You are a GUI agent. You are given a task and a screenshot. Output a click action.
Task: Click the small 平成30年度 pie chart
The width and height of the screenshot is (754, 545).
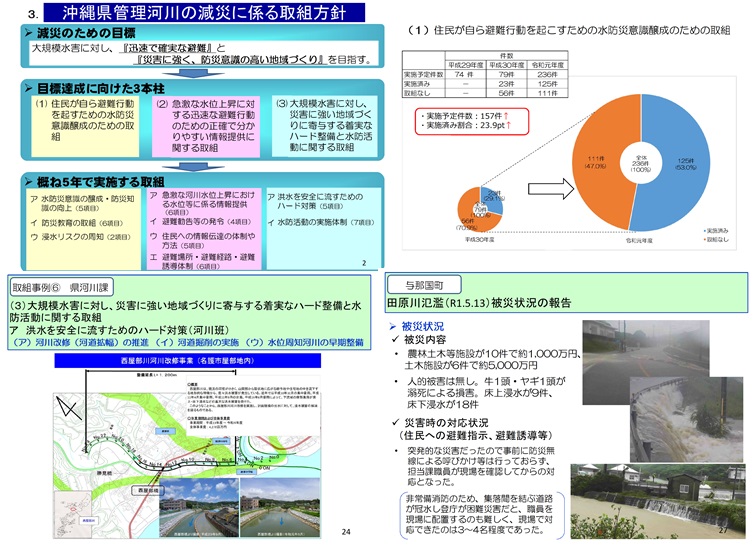(x=480, y=209)
